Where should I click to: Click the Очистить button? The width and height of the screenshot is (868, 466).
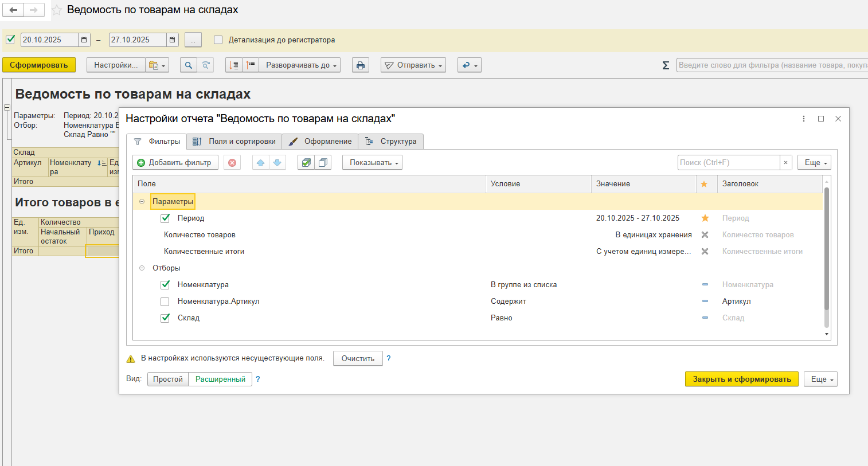click(x=358, y=359)
